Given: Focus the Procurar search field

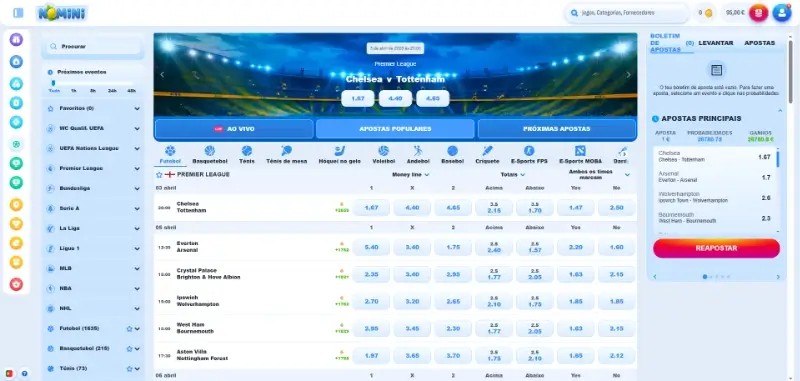Looking at the screenshot, I should [x=93, y=46].
